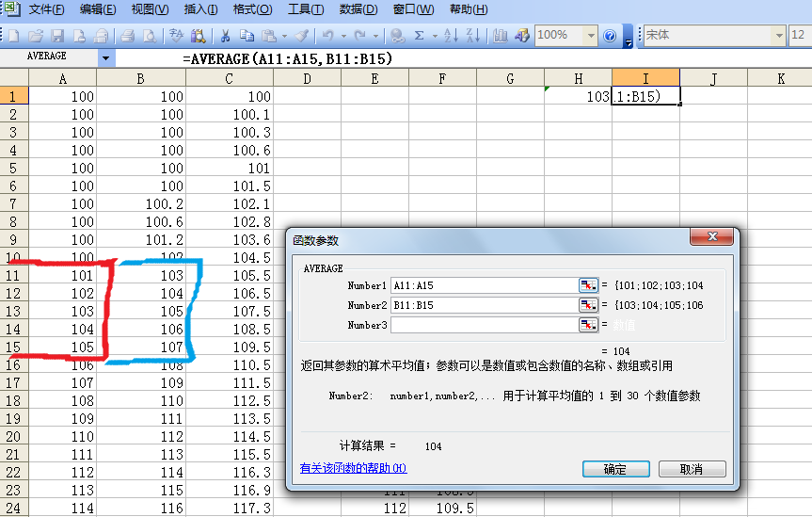Click the 取消 button

point(692,469)
